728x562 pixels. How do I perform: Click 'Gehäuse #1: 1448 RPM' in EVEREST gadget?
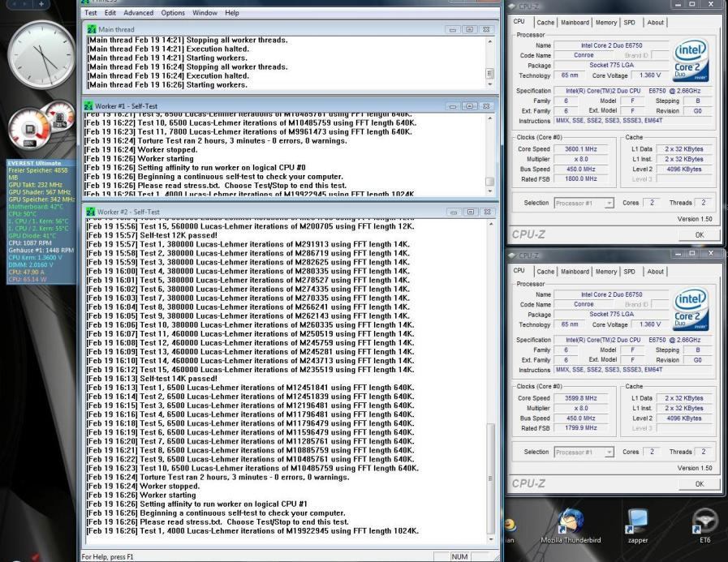(41, 250)
